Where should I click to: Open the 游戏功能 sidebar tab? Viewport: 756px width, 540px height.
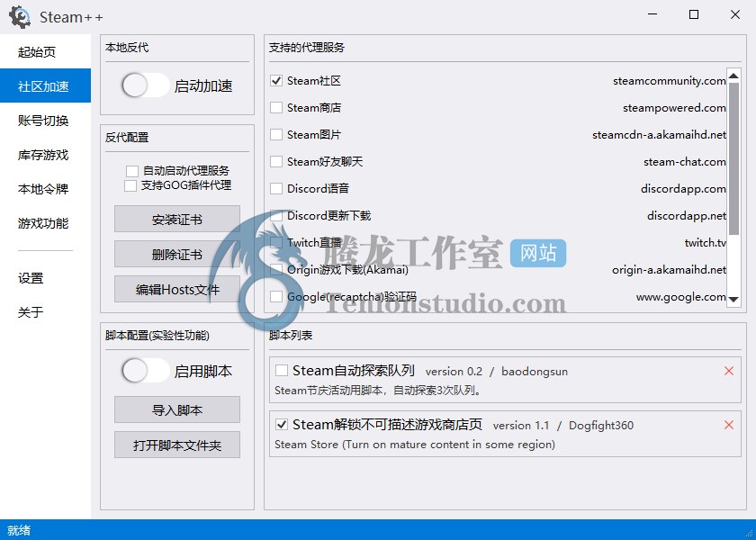click(45, 223)
